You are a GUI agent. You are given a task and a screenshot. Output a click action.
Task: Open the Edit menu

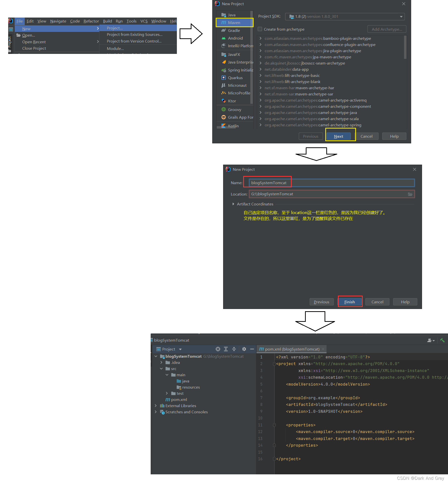(30, 21)
